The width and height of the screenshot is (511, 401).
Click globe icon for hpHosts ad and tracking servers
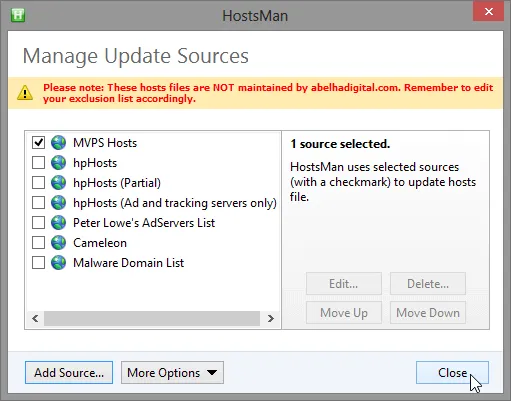(x=59, y=203)
